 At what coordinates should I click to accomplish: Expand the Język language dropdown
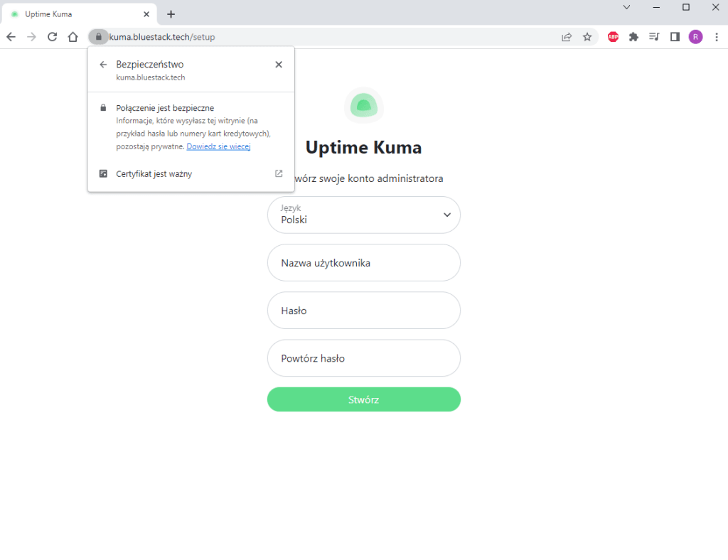(363, 215)
